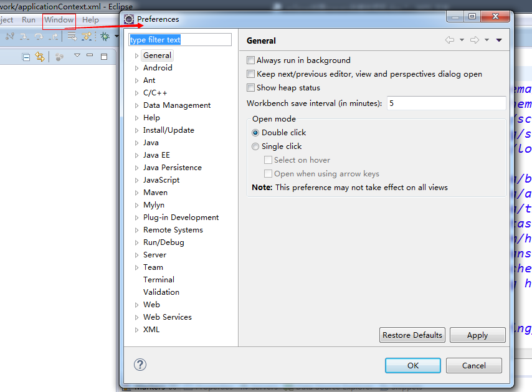Click the type filter text field
The image size is (532, 392).
pos(180,40)
